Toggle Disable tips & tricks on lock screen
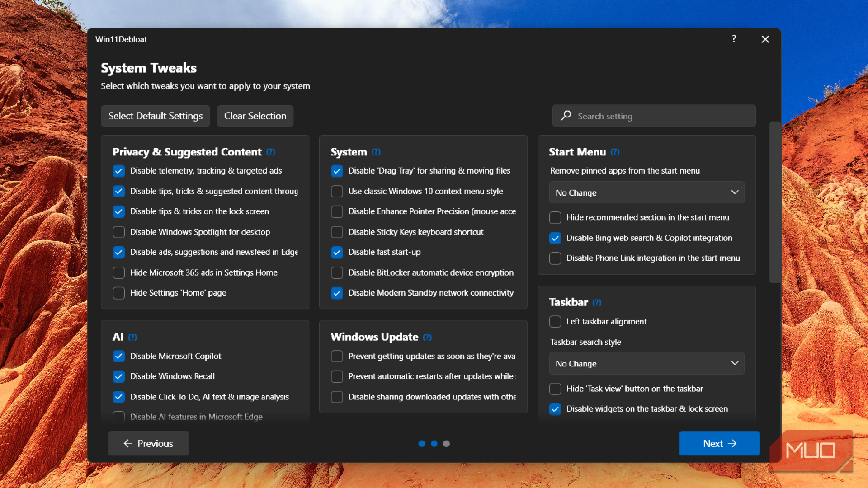The image size is (868, 488). pyautogui.click(x=118, y=211)
